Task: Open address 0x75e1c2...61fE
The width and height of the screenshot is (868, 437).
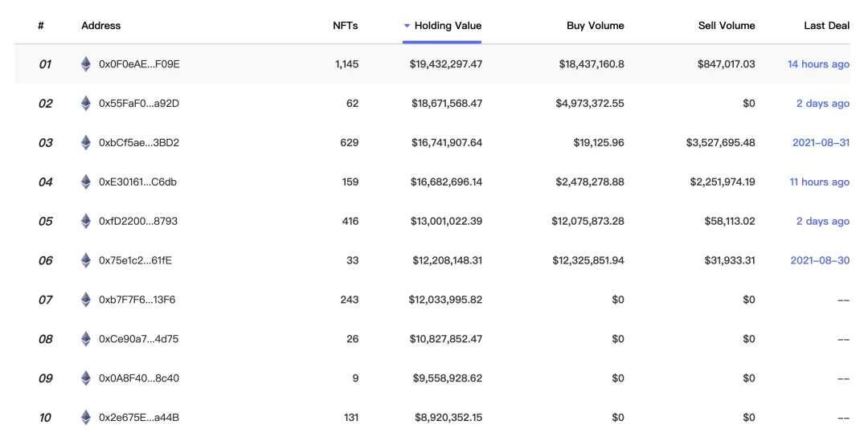Action: (135, 260)
